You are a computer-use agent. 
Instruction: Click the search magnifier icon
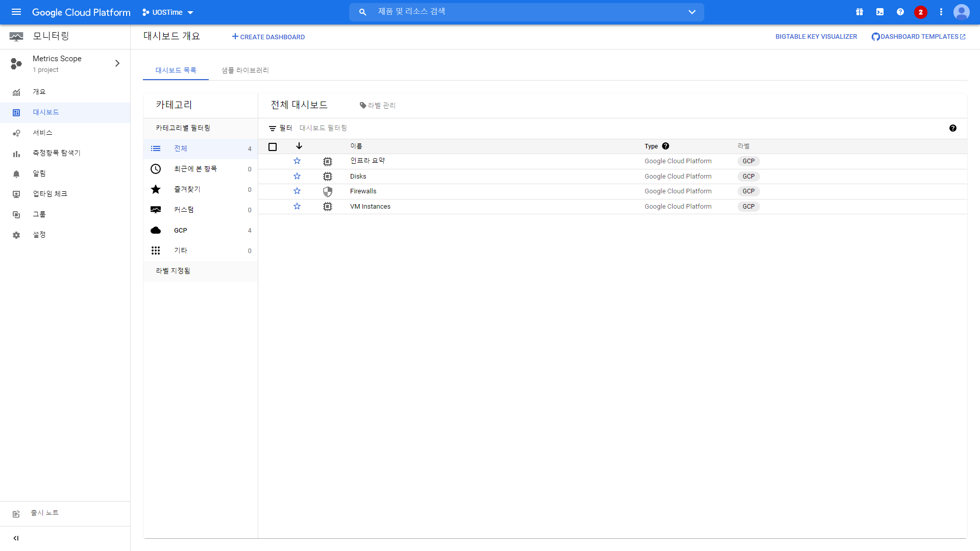coord(362,12)
